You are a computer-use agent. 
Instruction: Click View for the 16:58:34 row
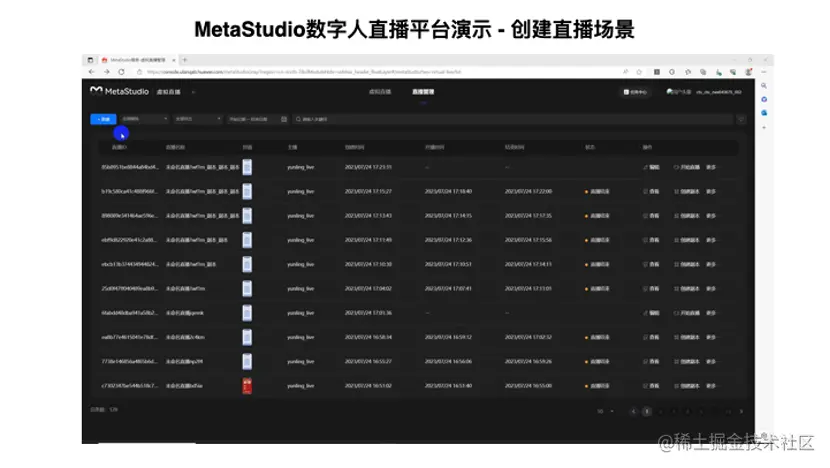click(652, 337)
